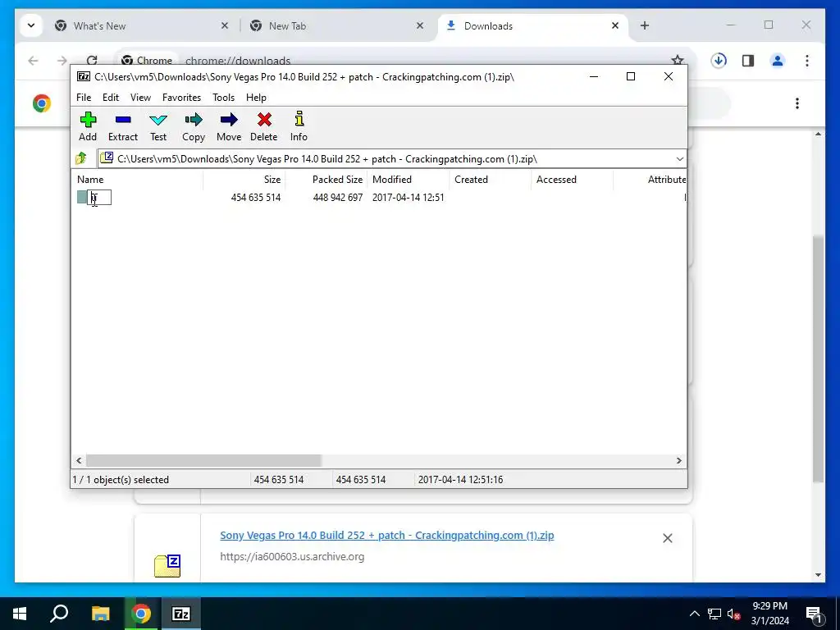Open the Edit menu

tap(111, 98)
